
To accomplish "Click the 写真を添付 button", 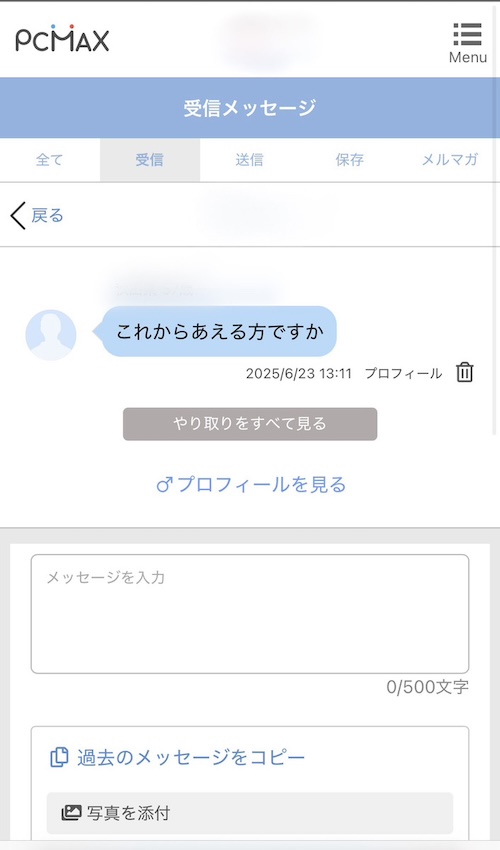I will [x=250, y=813].
